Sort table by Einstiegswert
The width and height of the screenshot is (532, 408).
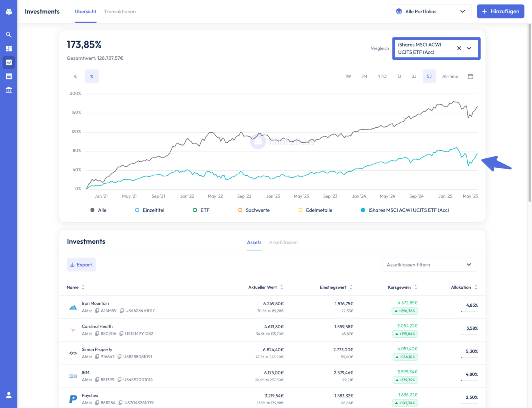point(336,287)
